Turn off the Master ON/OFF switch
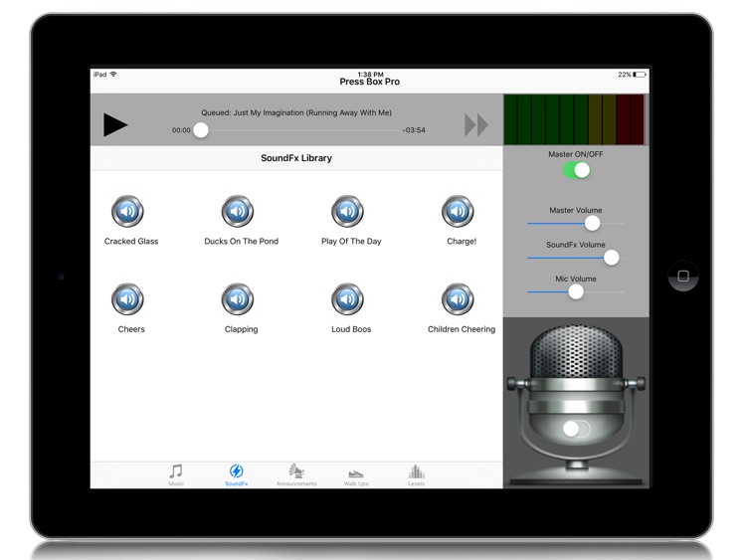746x560 pixels. (576, 171)
